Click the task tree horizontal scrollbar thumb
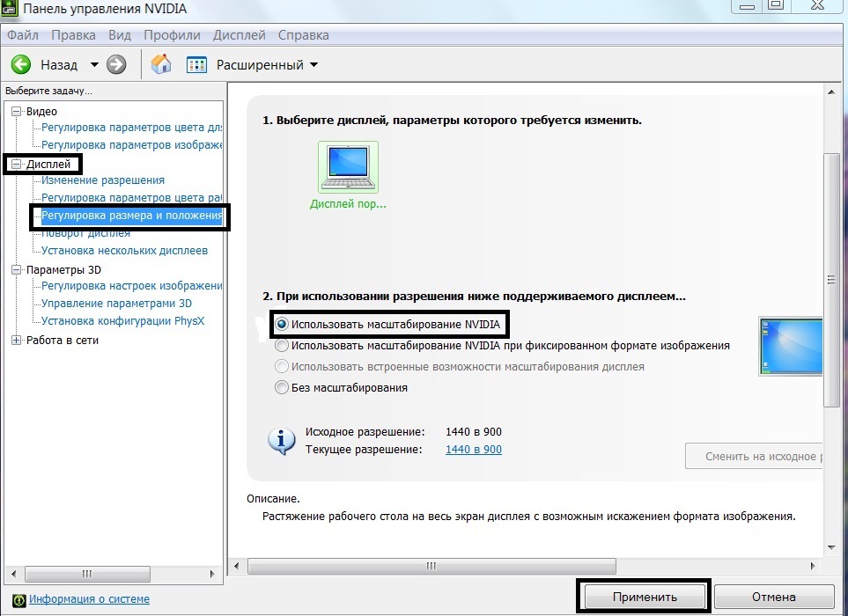The width and height of the screenshot is (848, 616). click(x=87, y=574)
